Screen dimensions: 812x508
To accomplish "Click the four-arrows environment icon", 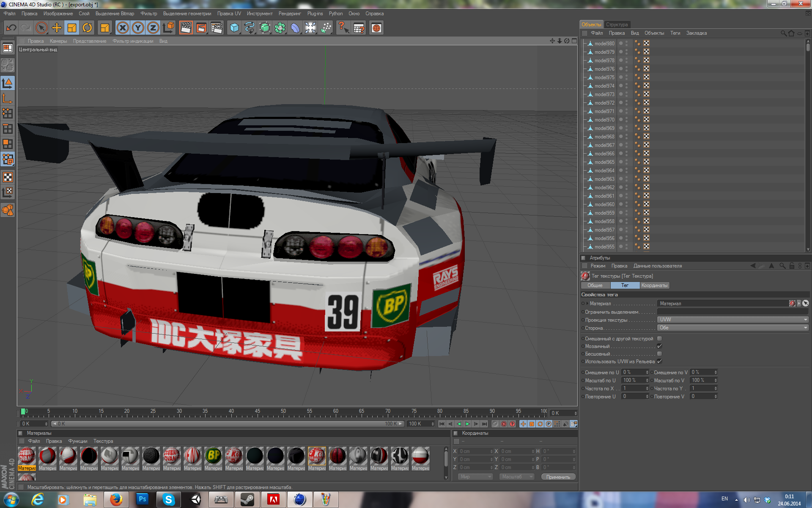I will tap(310, 28).
